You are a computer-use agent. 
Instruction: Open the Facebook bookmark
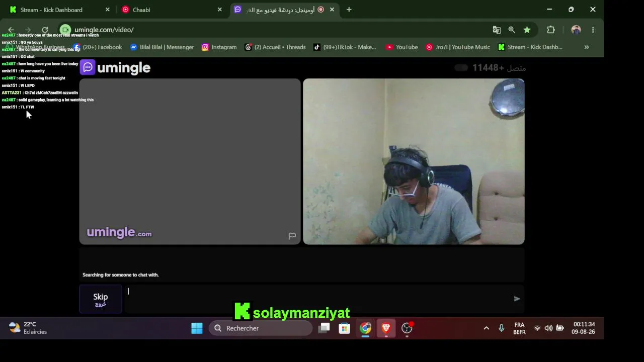pos(98,47)
